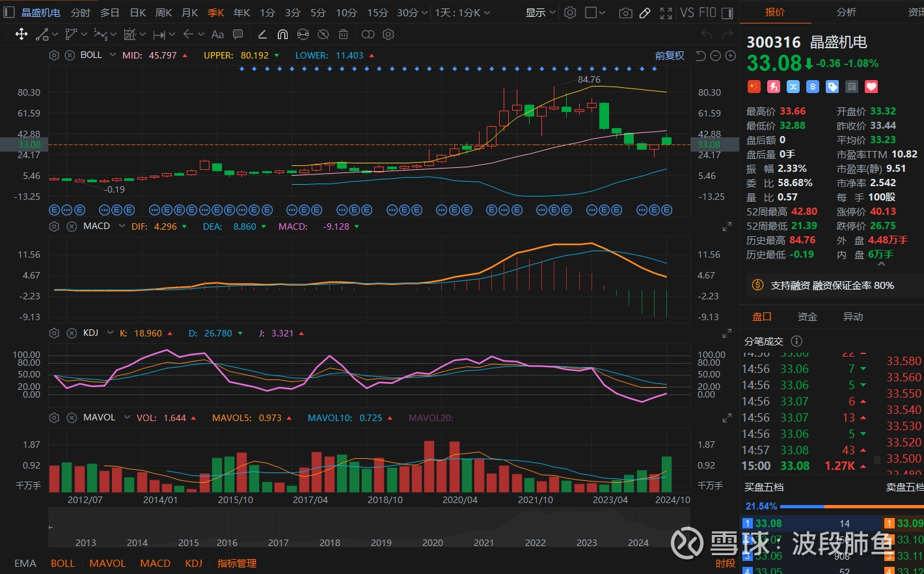Hide all drawings with eye-slash icon
Viewport: 924px width, 574px height.
323,34
